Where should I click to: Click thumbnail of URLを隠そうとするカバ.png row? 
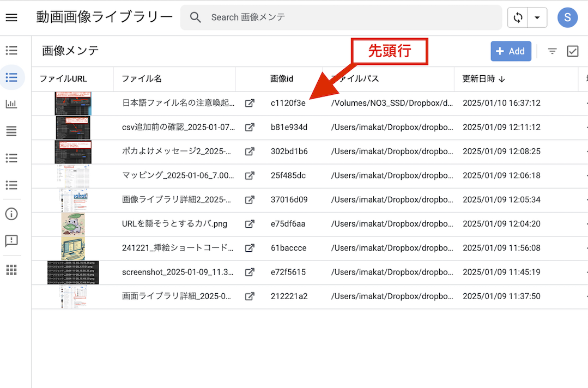(72, 224)
